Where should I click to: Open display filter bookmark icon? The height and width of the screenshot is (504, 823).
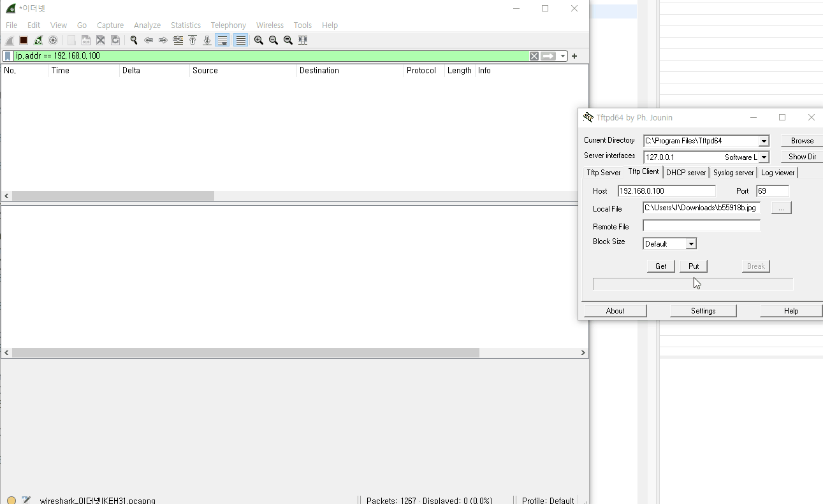(x=8, y=56)
